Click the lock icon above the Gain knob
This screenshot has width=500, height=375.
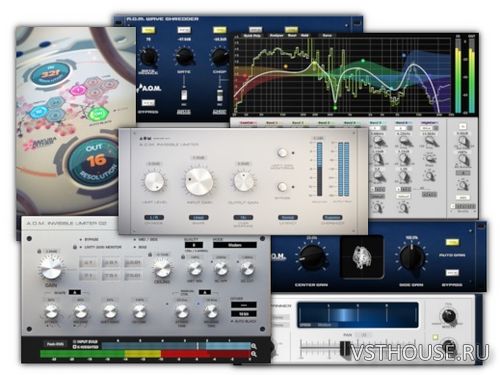pos(39,251)
